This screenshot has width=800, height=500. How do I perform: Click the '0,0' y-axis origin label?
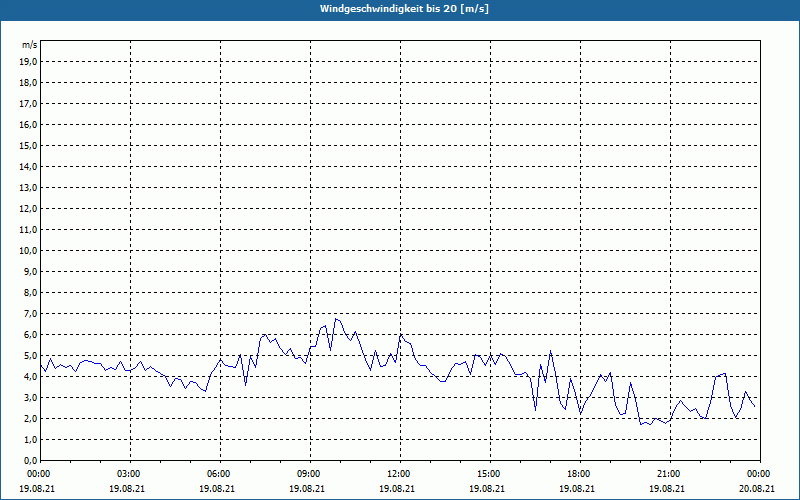pyautogui.click(x=30, y=461)
